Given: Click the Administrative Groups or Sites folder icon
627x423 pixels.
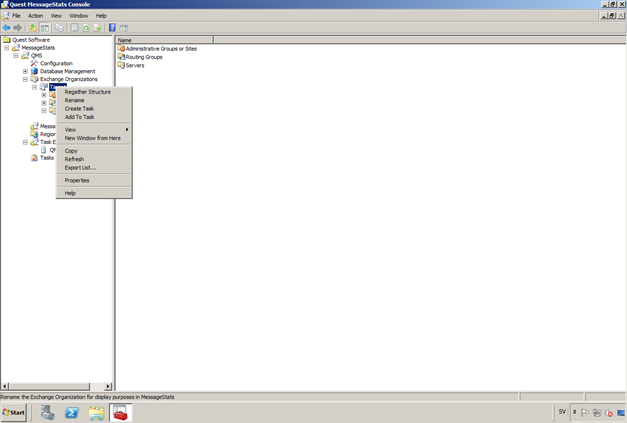Looking at the screenshot, I should [121, 48].
